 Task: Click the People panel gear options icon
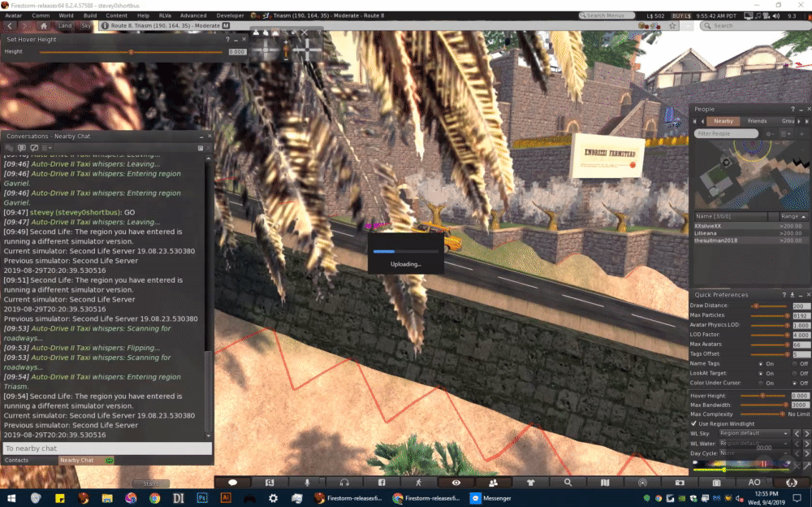tap(770, 134)
